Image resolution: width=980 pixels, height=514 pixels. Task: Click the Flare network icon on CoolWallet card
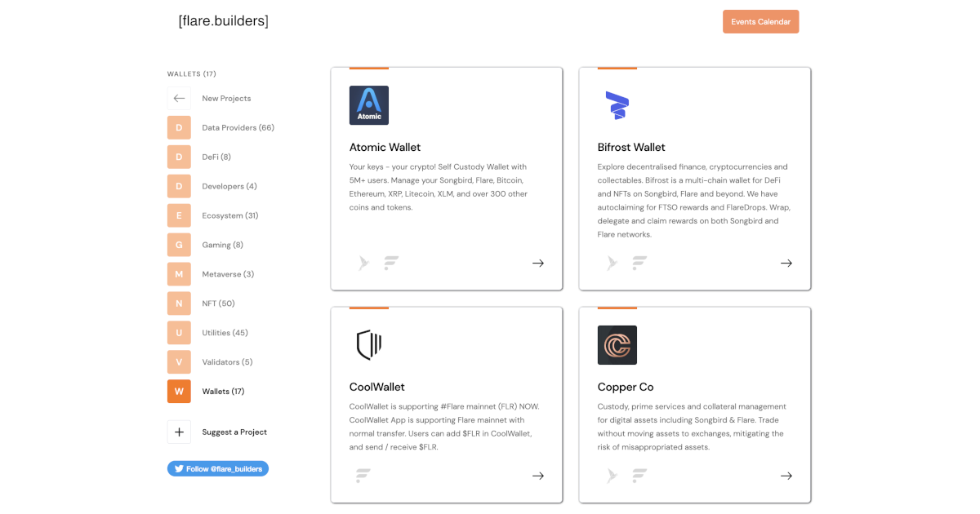click(363, 475)
